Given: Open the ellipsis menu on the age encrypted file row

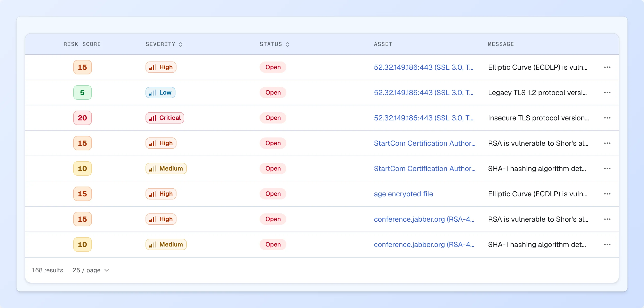Looking at the screenshot, I should (607, 194).
